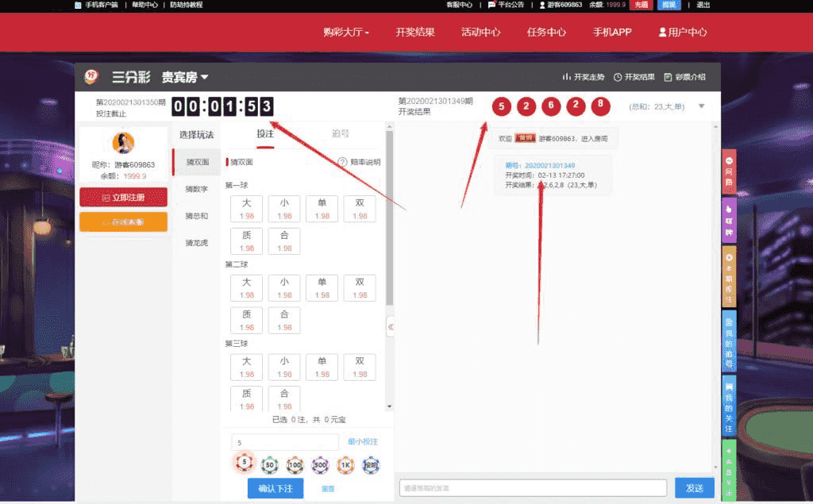Choose the 500 betting chip
Viewport: 813px width, 504px height.
(x=320, y=464)
